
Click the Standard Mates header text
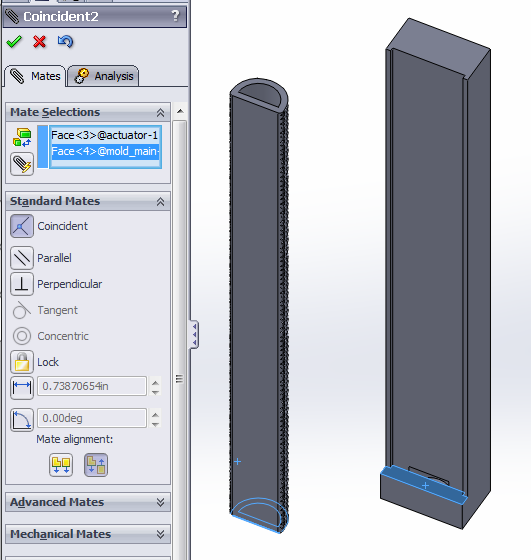55,201
